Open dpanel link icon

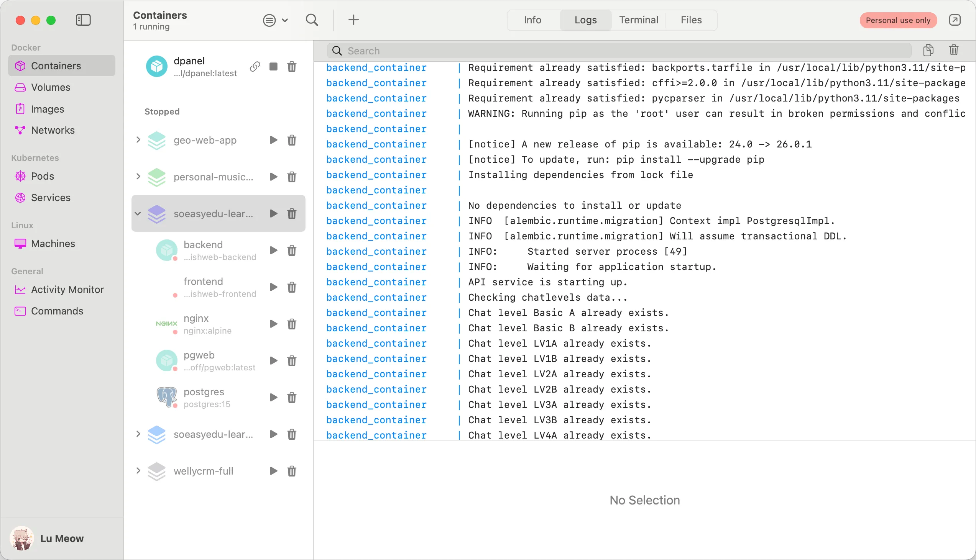tap(255, 67)
